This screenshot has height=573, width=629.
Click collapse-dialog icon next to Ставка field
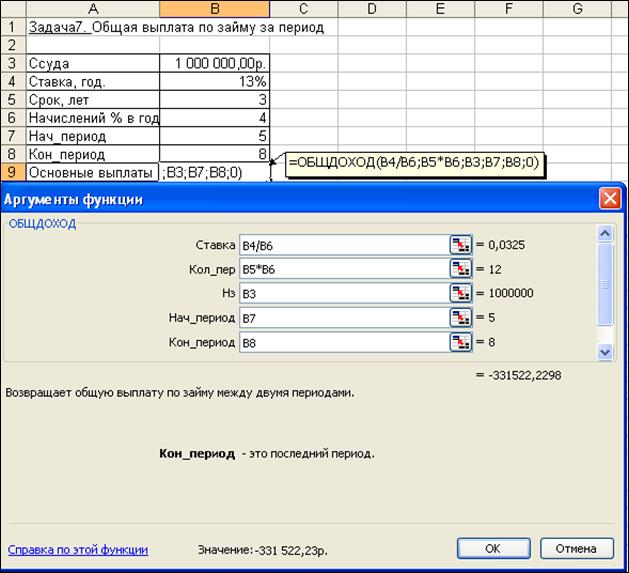coord(460,245)
